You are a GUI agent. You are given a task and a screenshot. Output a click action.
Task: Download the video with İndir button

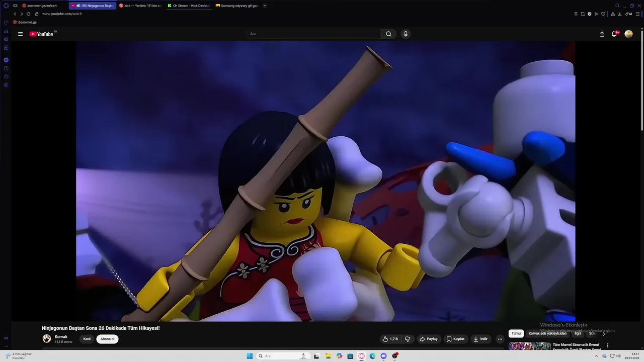click(480, 339)
